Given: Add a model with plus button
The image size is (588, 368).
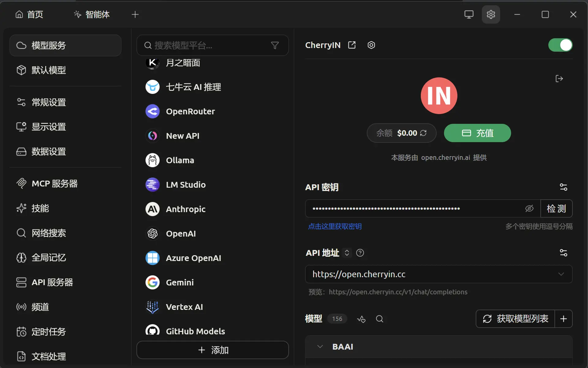Looking at the screenshot, I should [563, 319].
